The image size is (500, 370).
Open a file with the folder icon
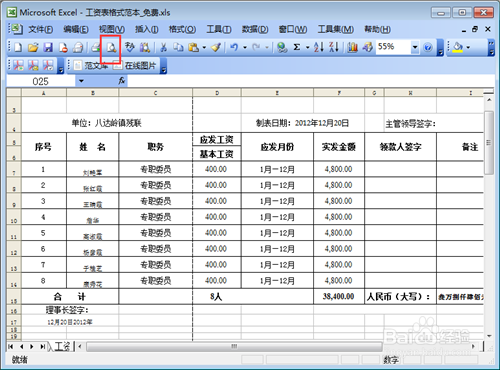(x=33, y=48)
